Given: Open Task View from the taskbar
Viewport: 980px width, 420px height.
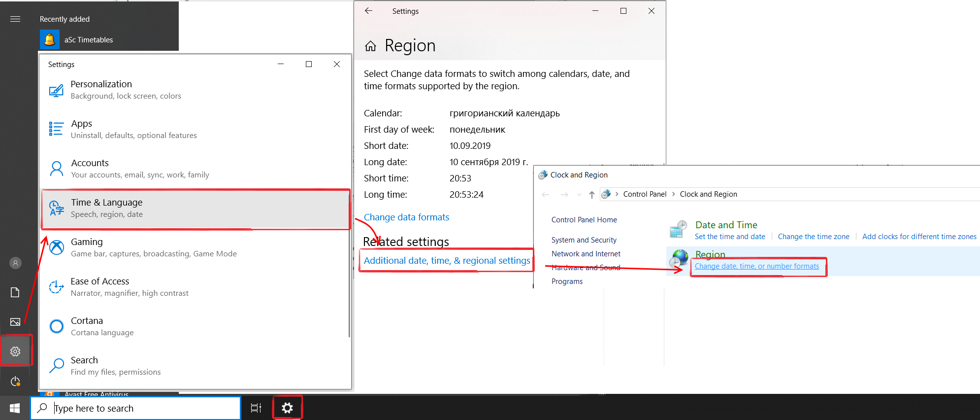Looking at the screenshot, I should click(256, 408).
